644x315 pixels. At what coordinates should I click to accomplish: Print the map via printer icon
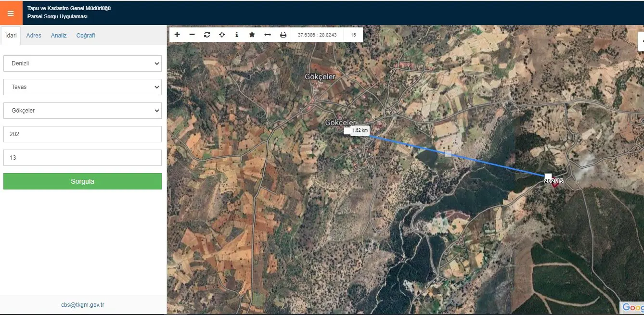coord(283,35)
